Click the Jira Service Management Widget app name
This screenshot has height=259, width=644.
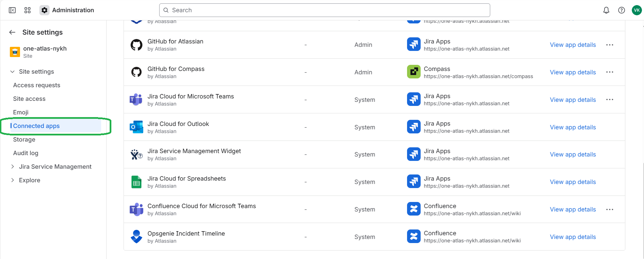click(x=194, y=151)
